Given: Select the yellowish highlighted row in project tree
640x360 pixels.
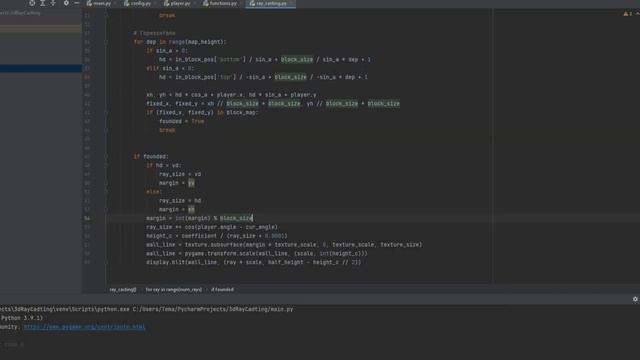Looking at the screenshot, I should click(x=41, y=29).
